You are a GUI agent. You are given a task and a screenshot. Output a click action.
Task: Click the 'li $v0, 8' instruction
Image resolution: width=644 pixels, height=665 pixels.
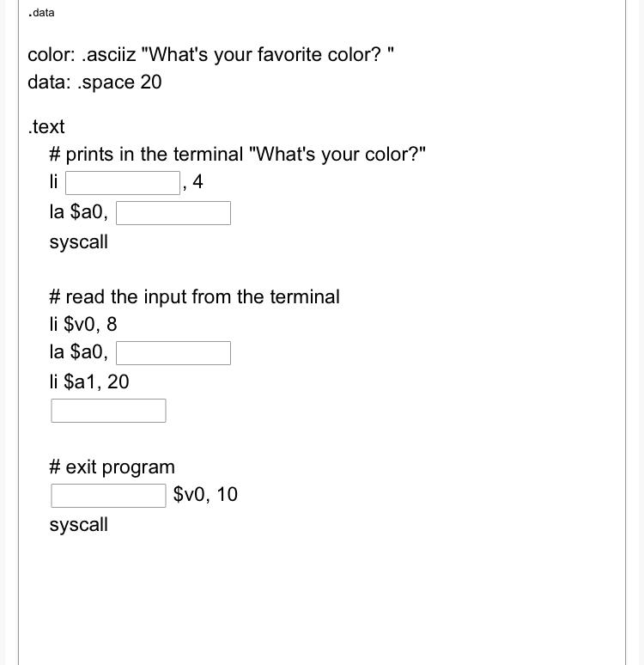coord(83,325)
